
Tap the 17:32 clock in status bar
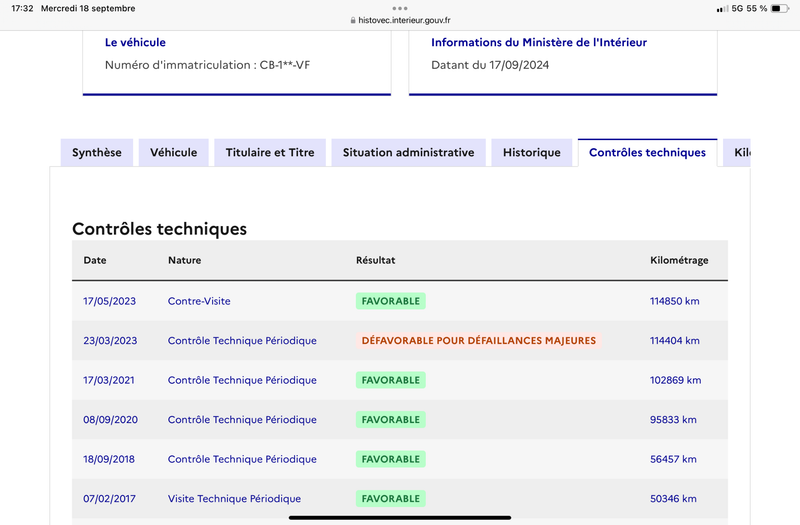click(22, 8)
